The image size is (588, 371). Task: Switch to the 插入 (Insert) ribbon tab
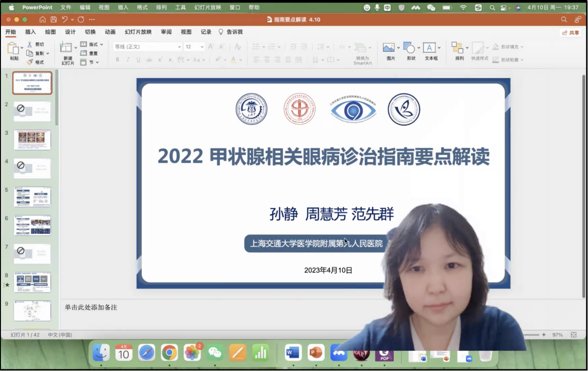point(31,32)
